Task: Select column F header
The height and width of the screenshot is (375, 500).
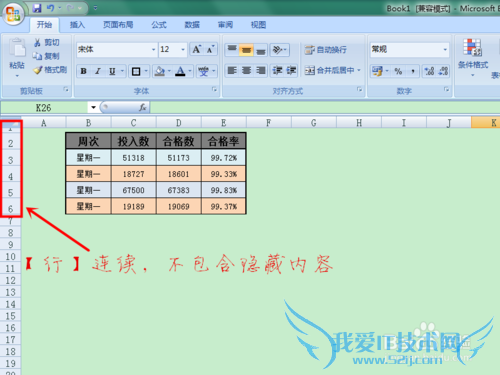Action: click(x=269, y=123)
